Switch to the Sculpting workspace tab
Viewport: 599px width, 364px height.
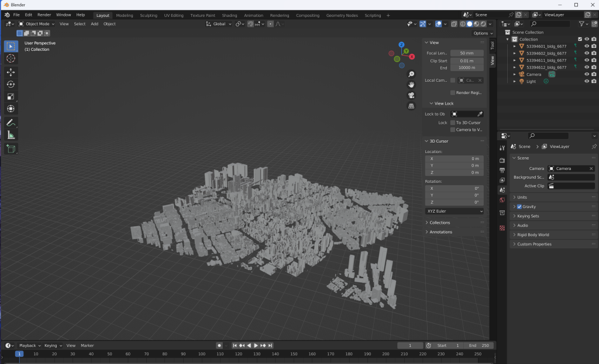pos(148,15)
